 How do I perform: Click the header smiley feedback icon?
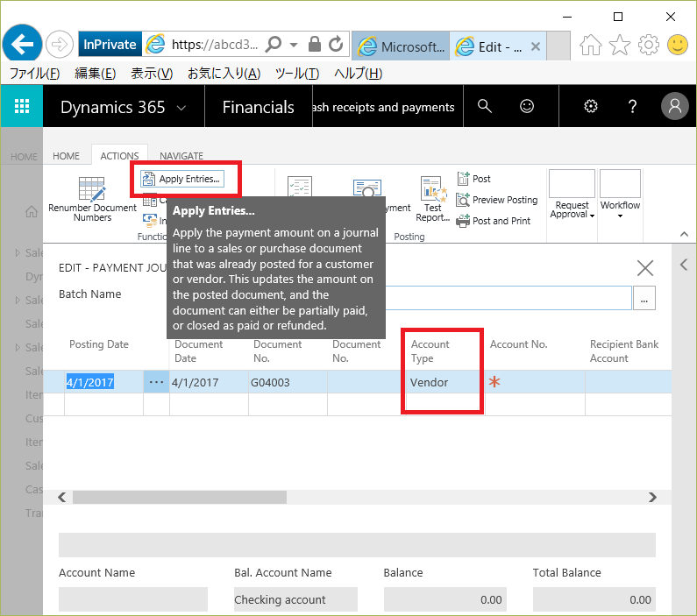click(527, 106)
